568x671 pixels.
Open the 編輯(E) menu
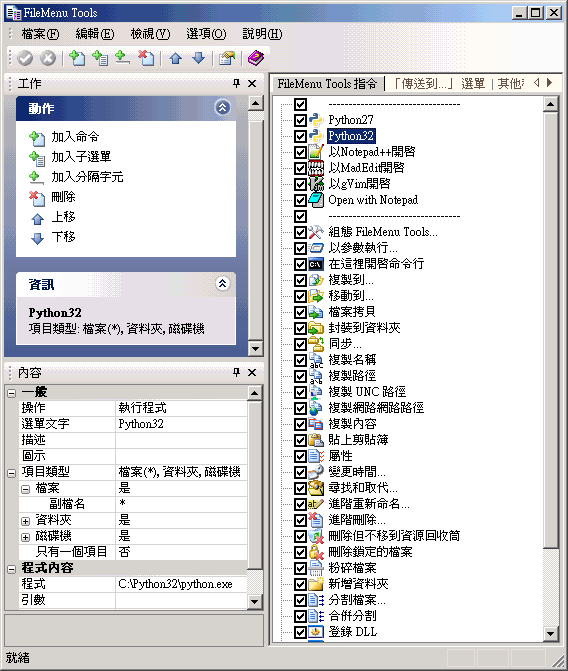pos(95,34)
